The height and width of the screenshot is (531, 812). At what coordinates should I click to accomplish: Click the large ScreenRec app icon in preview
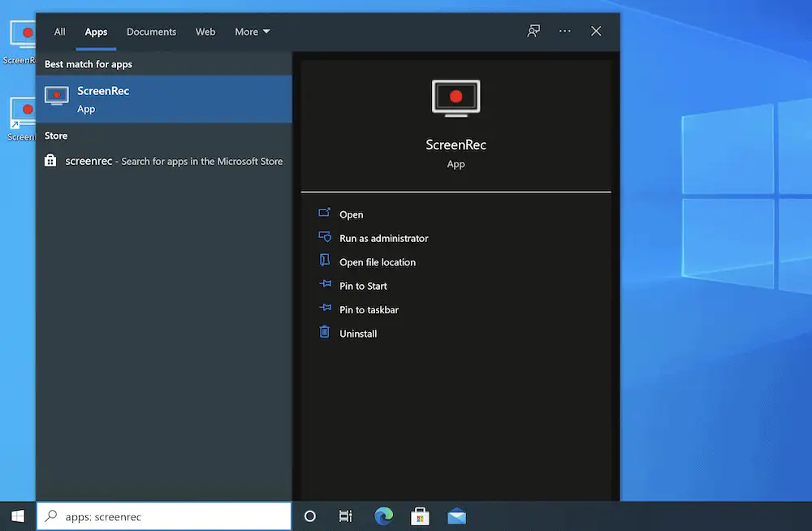(x=456, y=98)
